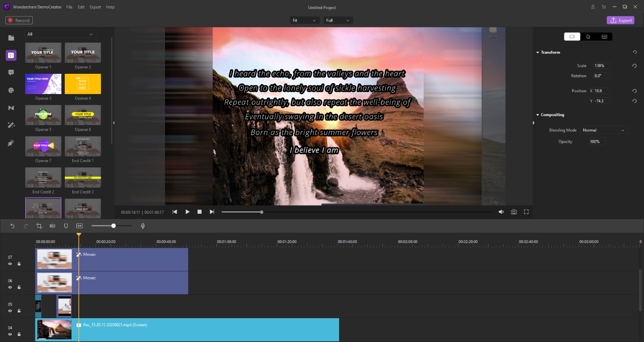Screen dimensions: 644x342
Task: Open the Stickers sidebar icon
Action: point(11,90)
